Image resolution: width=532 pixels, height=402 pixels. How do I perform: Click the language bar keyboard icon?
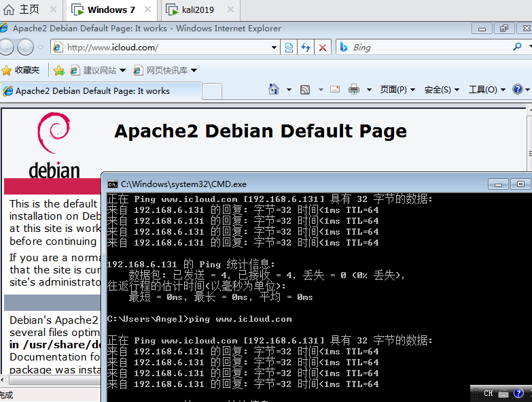(x=503, y=394)
